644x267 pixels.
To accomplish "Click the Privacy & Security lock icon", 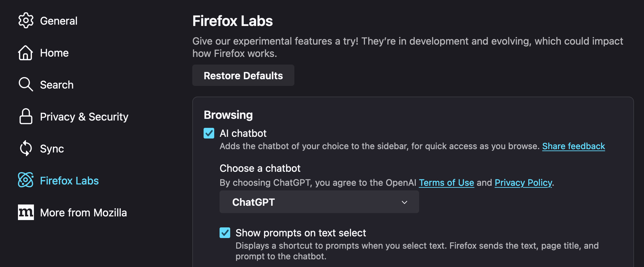I will tap(26, 117).
